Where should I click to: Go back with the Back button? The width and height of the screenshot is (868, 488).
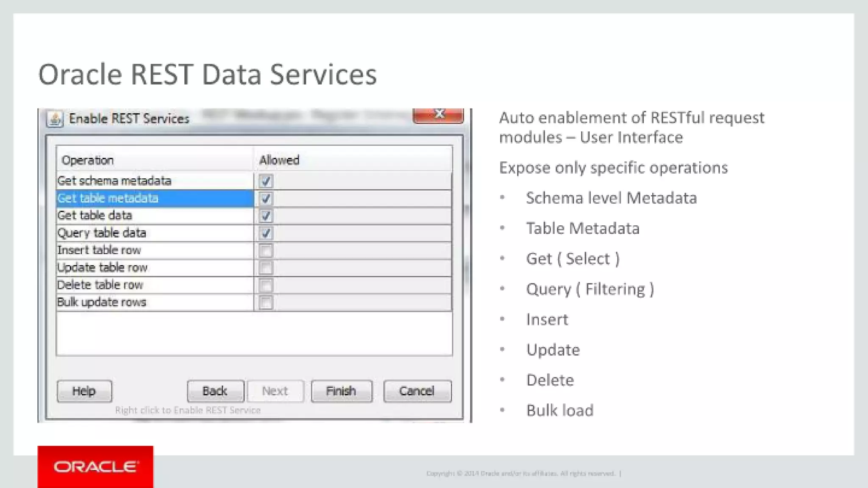pos(215,391)
